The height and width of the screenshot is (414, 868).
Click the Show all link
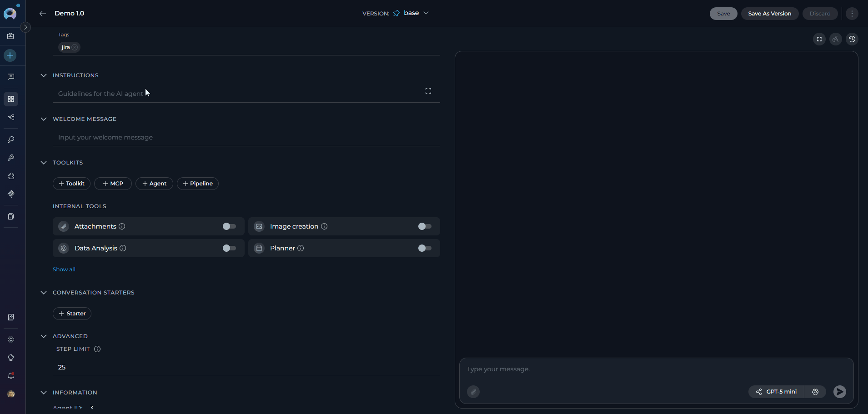64,269
